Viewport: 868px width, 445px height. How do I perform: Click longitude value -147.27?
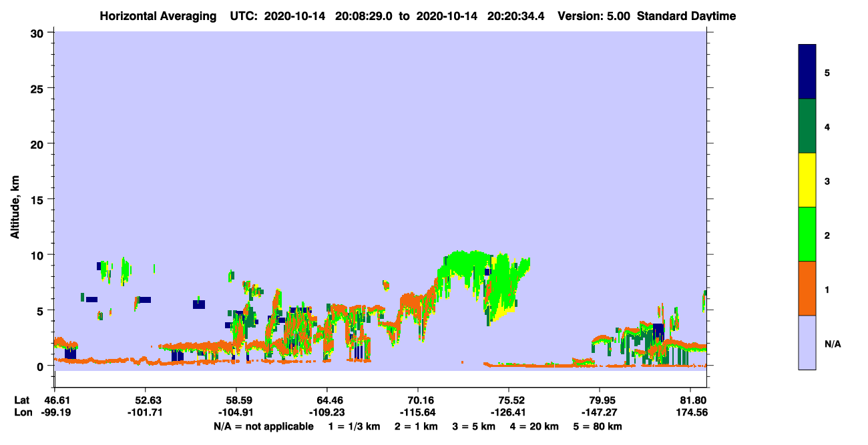pos(600,412)
